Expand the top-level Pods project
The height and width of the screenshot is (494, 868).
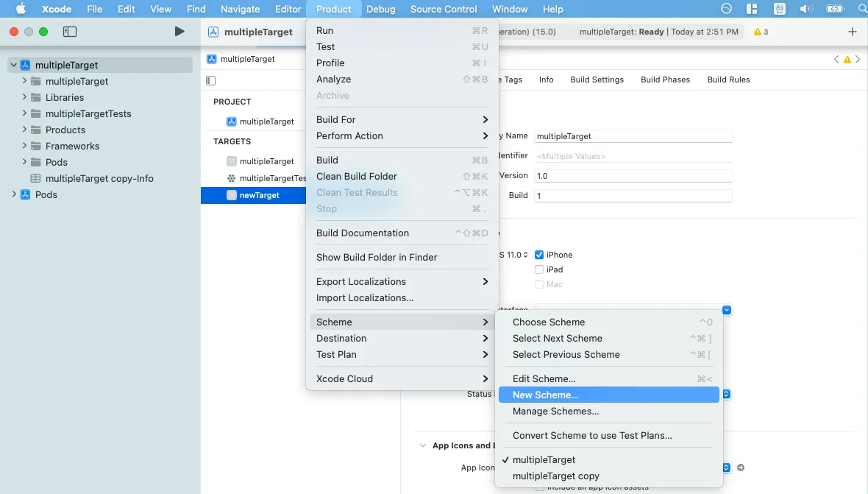14,194
